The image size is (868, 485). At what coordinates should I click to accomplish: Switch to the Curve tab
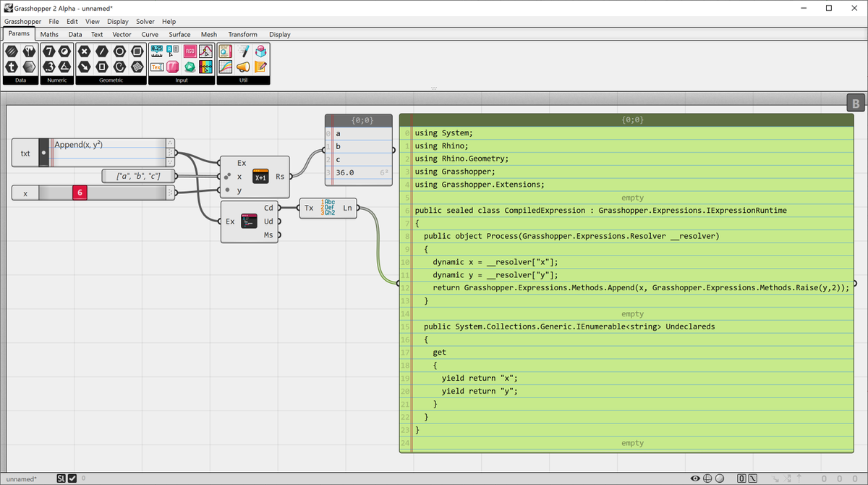(x=150, y=34)
